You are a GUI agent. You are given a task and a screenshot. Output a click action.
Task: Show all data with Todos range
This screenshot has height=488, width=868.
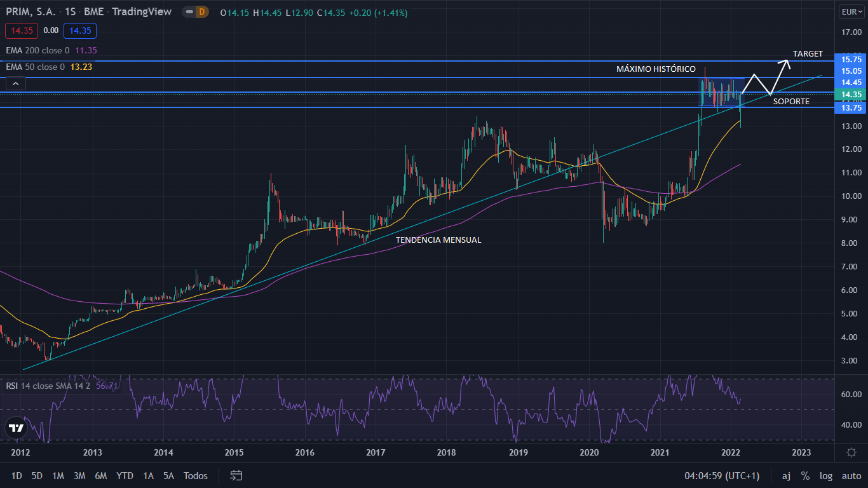(195, 475)
